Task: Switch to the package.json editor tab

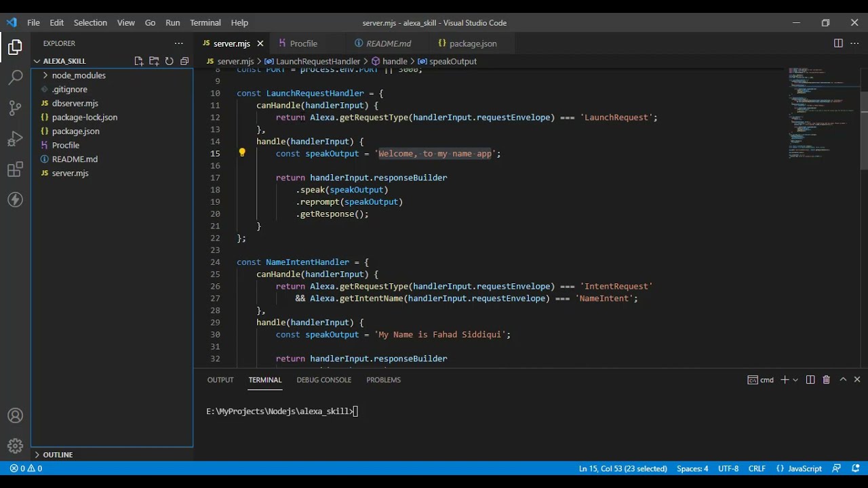Action: click(x=473, y=43)
